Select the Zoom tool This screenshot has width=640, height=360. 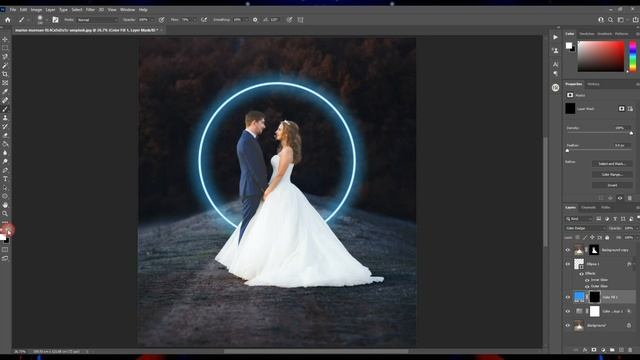(x=5, y=213)
